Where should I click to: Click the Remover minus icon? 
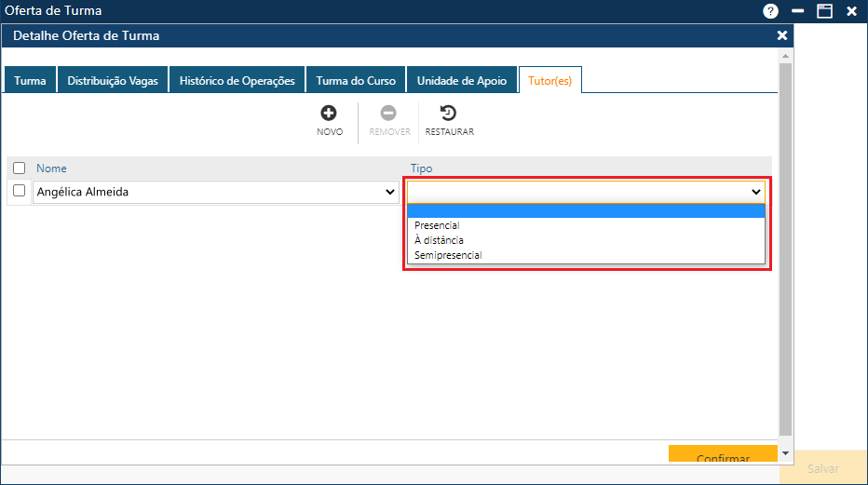(x=388, y=114)
